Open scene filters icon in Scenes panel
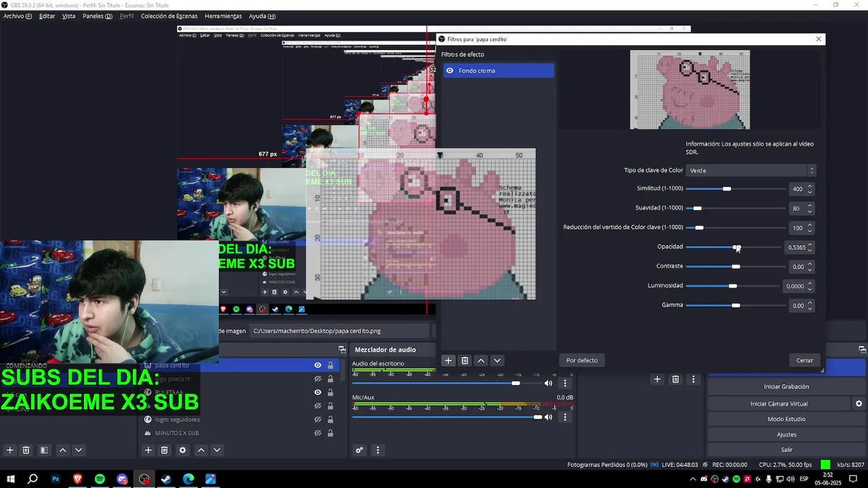Screen dimensions: 868x488 (x=43, y=450)
